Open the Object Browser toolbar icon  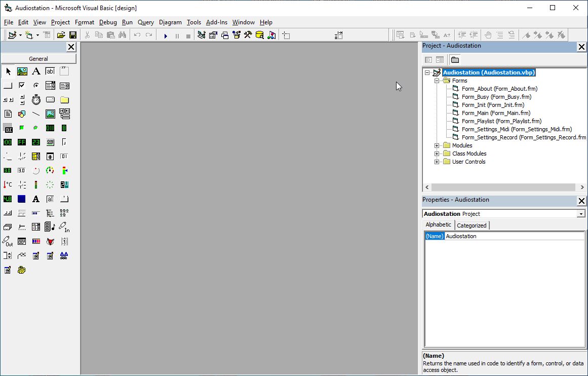[236, 35]
